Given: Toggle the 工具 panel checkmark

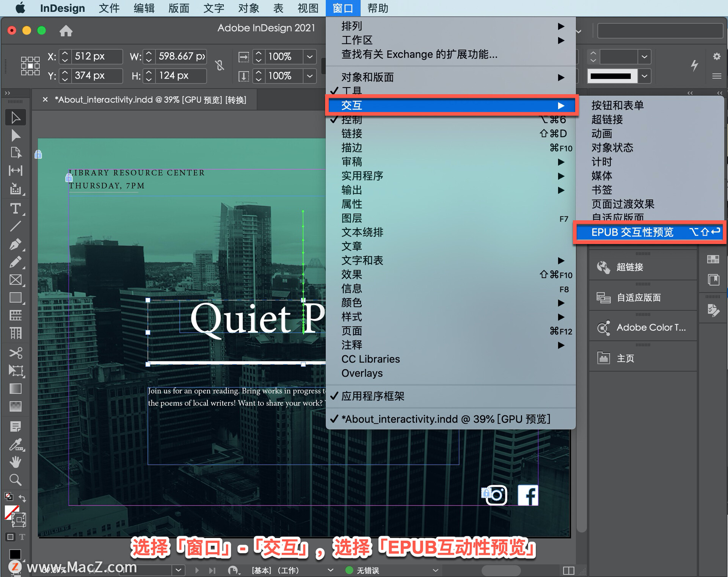Looking at the screenshot, I should click(351, 91).
